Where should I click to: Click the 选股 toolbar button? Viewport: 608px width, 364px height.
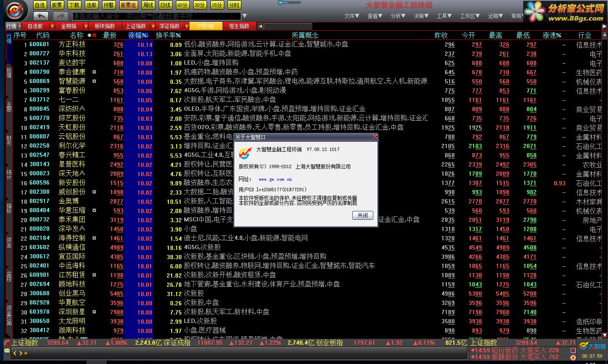tap(91, 5)
